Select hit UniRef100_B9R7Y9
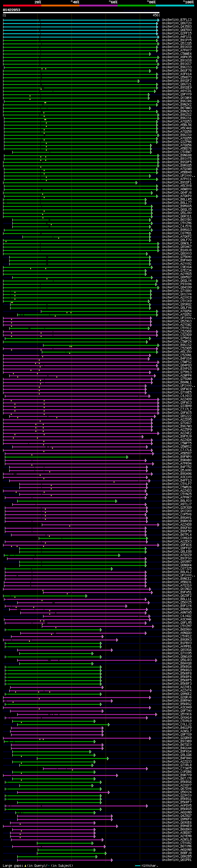 click(x=177, y=775)
